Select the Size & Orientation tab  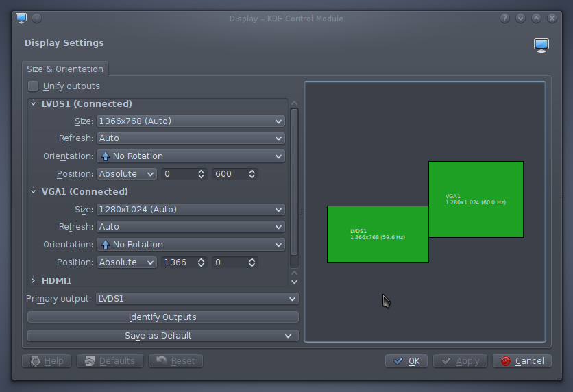tap(65, 69)
